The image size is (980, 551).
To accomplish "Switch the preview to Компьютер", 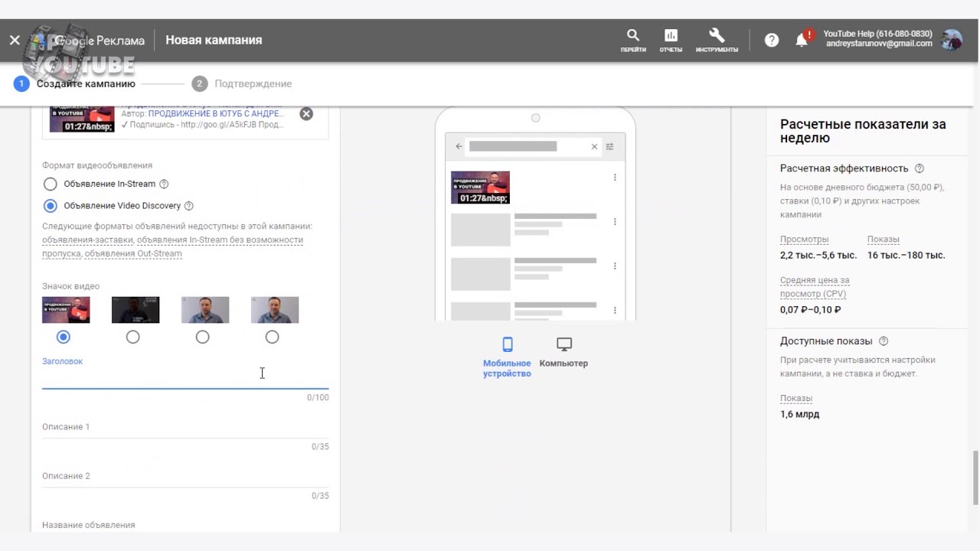I will [563, 352].
